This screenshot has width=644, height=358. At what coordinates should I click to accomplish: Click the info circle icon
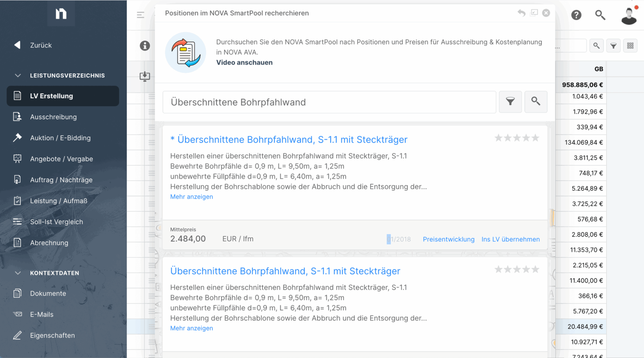coord(145,46)
